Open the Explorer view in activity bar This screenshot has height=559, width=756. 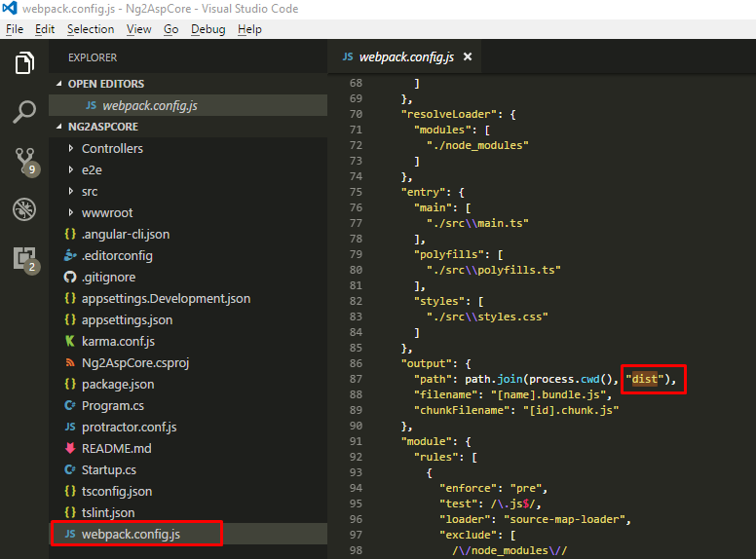[x=24, y=62]
